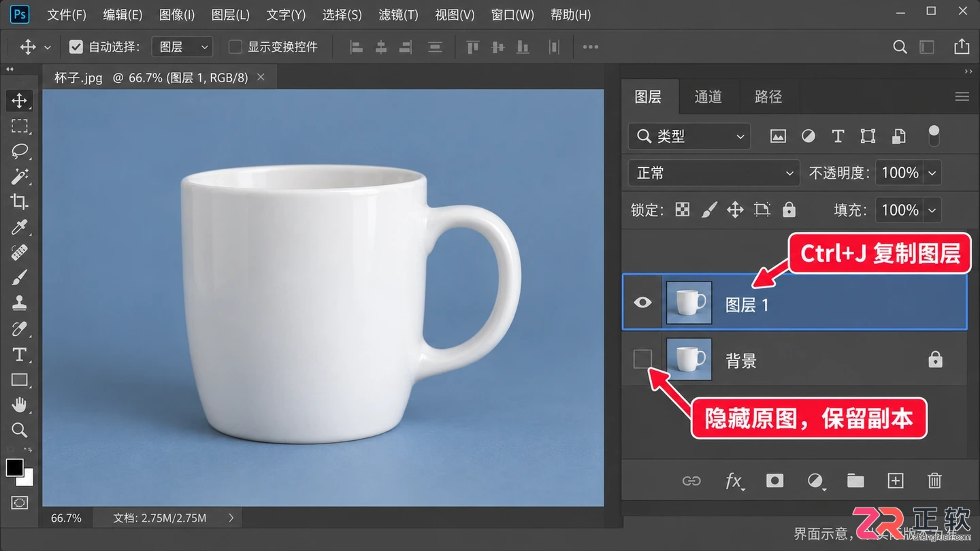Click the Add layer style fx icon
This screenshot has width=980, height=551.
(734, 481)
